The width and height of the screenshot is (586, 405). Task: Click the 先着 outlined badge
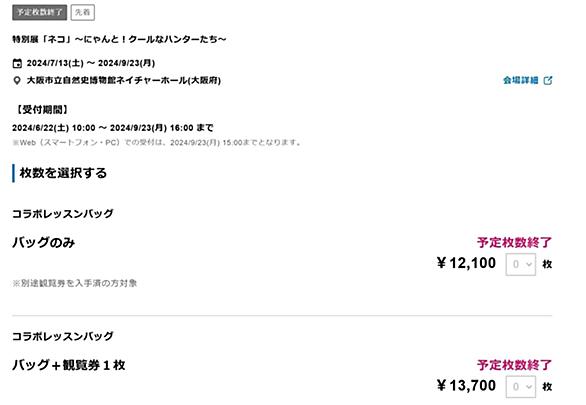(83, 12)
